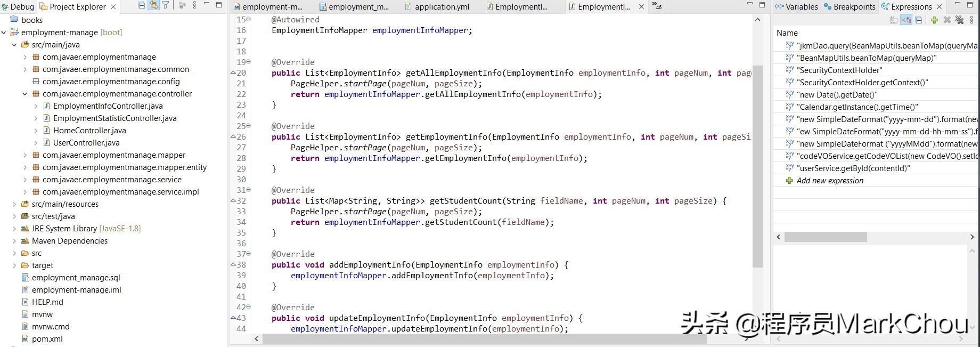980x347 pixels.
Task: Open Expressions view menu (three dots)
Action: [971, 20]
